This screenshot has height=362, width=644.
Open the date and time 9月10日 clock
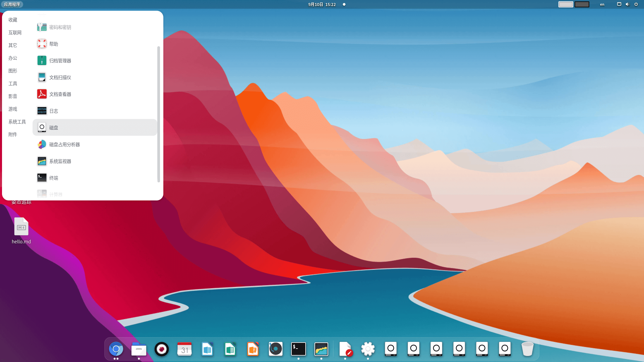[x=322, y=4]
